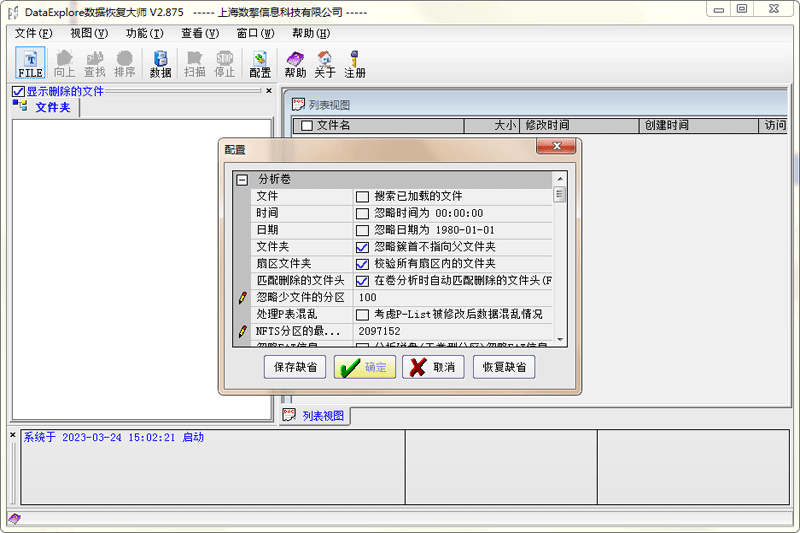Check the 文件名 column header checkbox
This screenshot has width=800, height=533.
coord(307,125)
